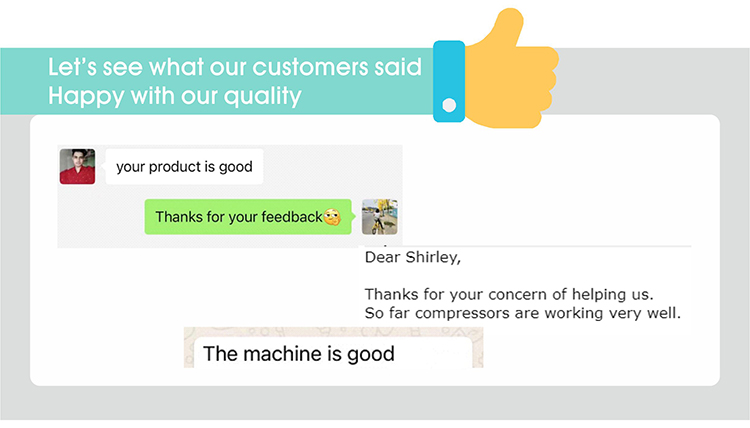This screenshot has width=750, height=428.
Task: Click the blue cuff of the thumbs-up
Action: tap(449, 82)
